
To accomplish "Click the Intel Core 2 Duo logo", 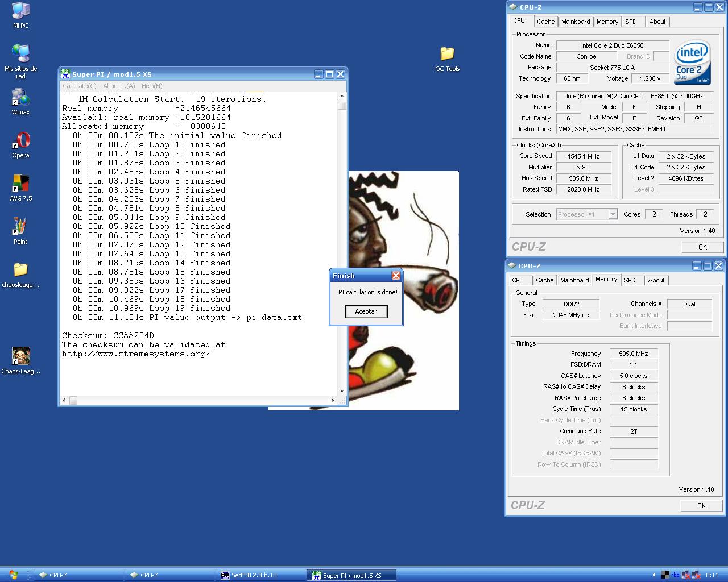I will [x=692, y=61].
